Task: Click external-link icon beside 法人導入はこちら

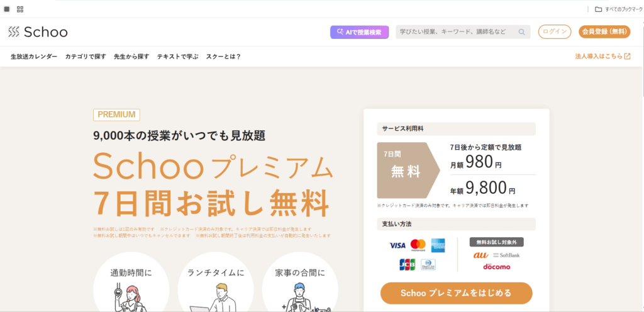Action: pyautogui.click(x=627, y=57)
